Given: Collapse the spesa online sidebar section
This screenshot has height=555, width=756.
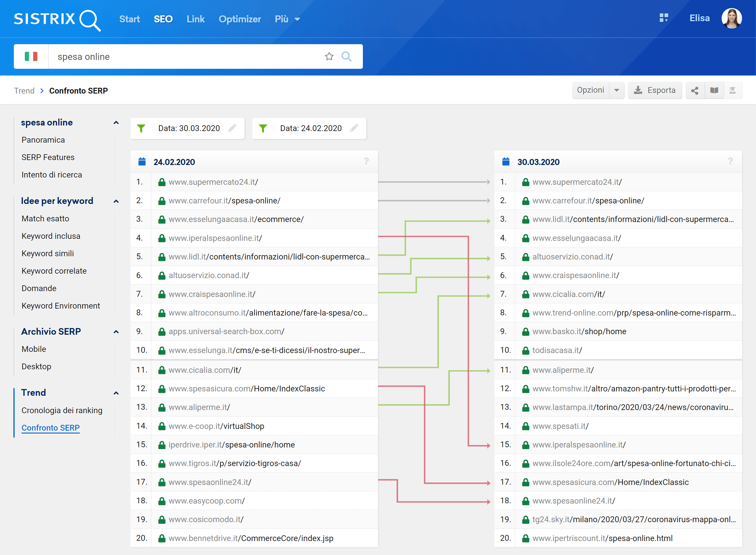Looking at the screenshot, I should 116,123.
